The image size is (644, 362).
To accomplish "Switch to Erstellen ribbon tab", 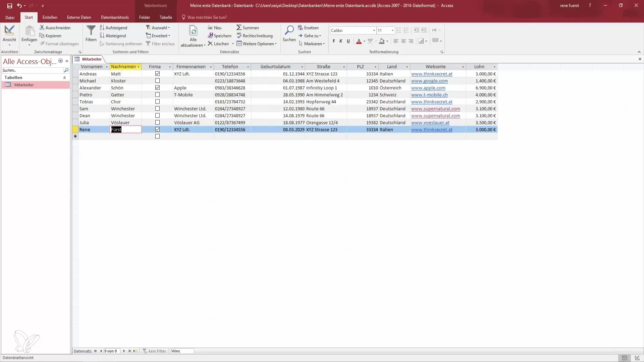I will point(50,17).
